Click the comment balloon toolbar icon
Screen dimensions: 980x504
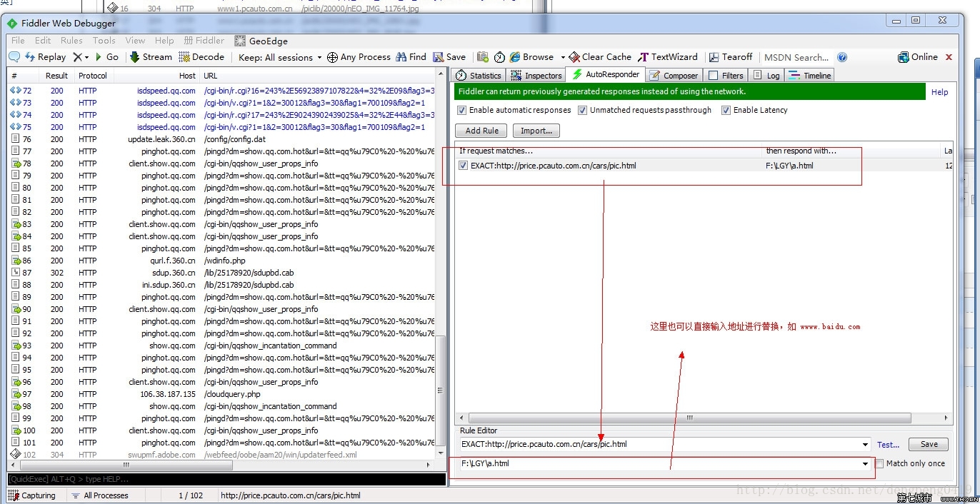coord(14,57)
